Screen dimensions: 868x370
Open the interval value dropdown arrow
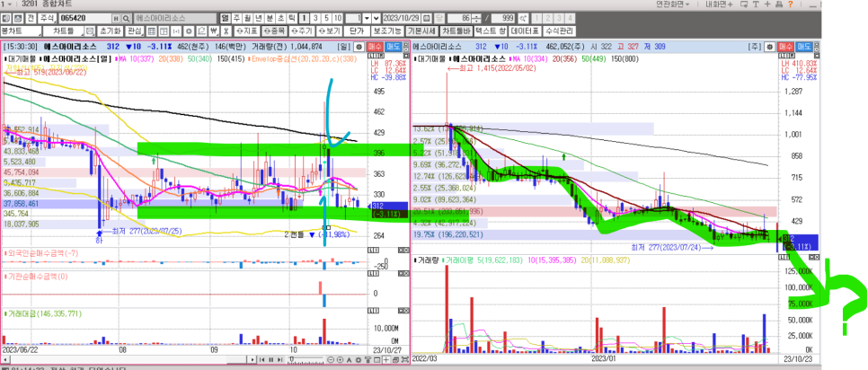367,18
